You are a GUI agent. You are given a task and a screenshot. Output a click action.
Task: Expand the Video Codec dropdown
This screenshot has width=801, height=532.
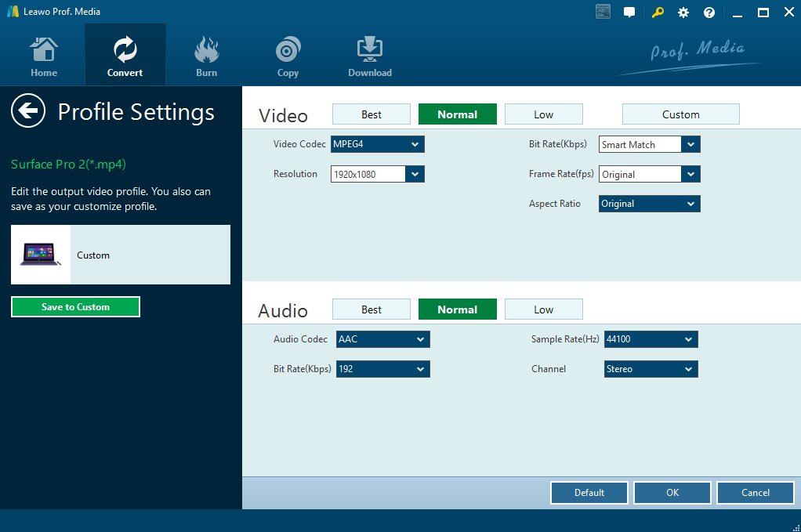[415, 144]
